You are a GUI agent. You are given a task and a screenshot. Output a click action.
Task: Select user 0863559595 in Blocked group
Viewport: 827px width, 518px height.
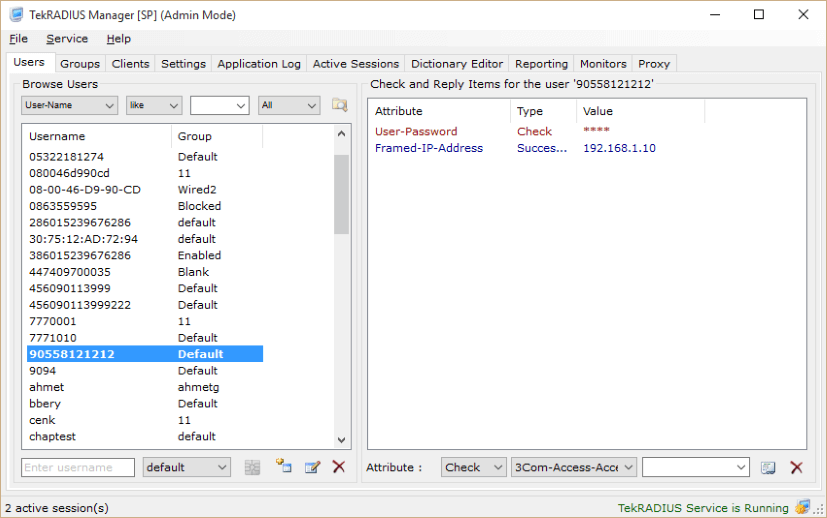[145, 206]
